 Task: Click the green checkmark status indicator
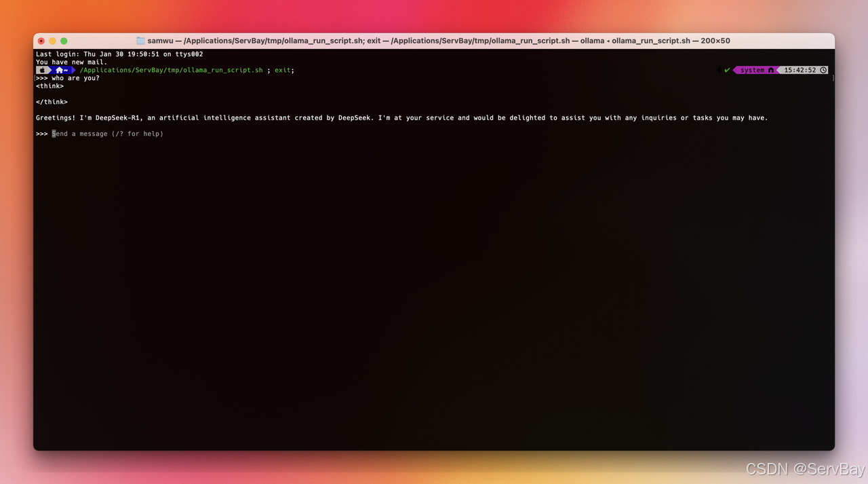pos(727,70)
